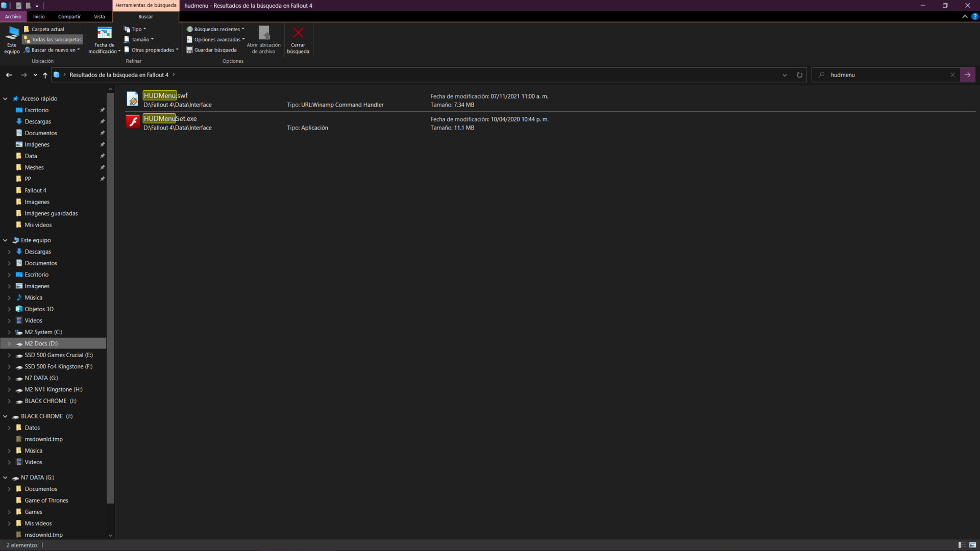Click Abrir ubicación de archivo
Viewport: 980px width, 551px height.
coord(264,40)
